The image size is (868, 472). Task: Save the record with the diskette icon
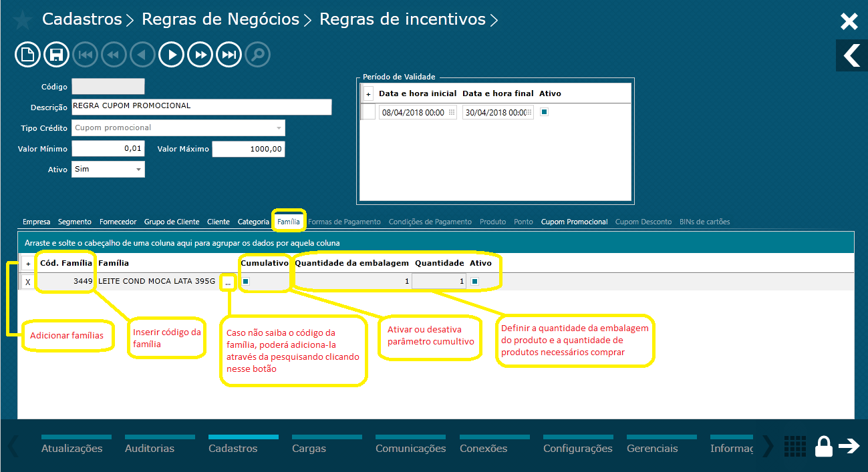tap(56, 54)
